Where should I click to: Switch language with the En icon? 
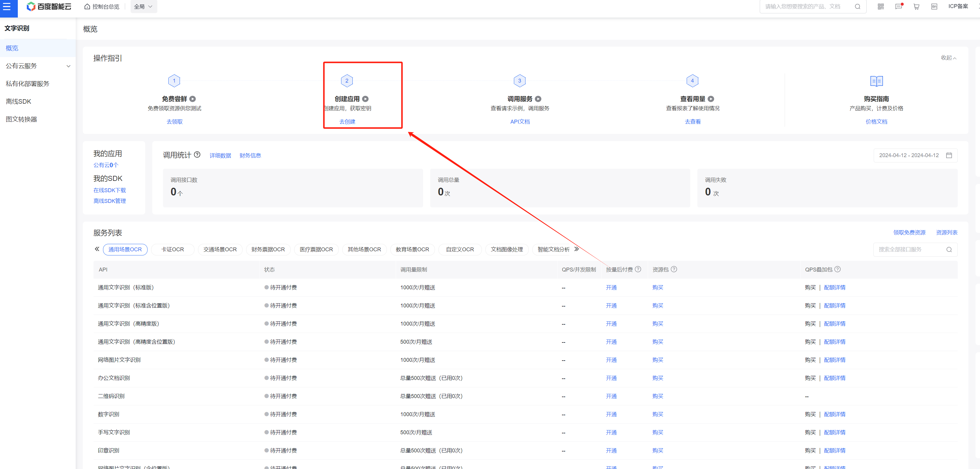(x=934, y=7)
